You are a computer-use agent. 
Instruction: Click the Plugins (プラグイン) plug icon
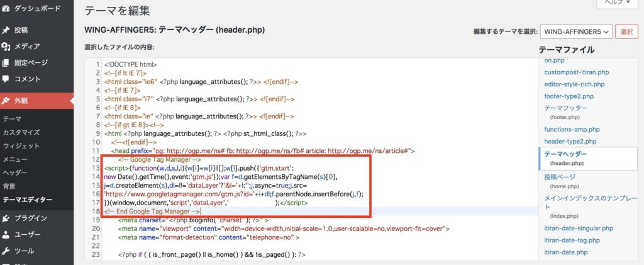pyautogui.click(x=6, y=218)
